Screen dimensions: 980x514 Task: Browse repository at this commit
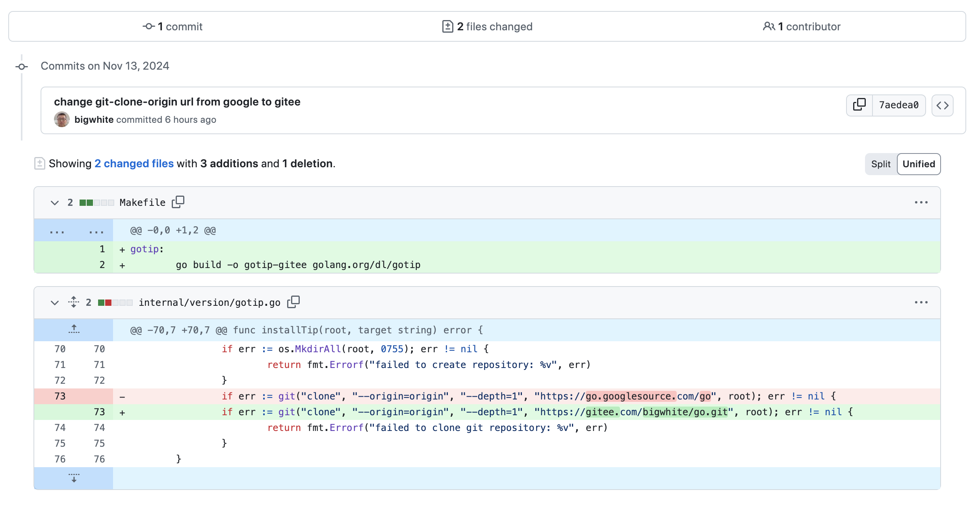[x=942, y=105]
